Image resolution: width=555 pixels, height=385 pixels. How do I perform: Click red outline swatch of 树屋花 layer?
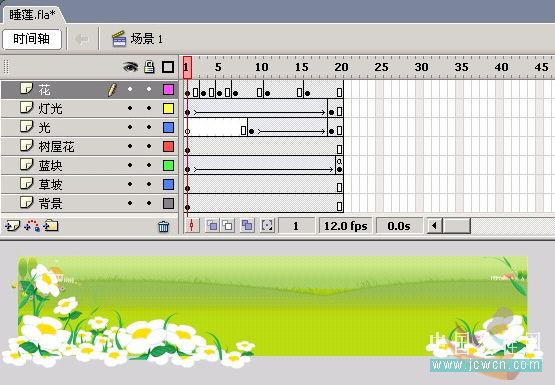168,146
